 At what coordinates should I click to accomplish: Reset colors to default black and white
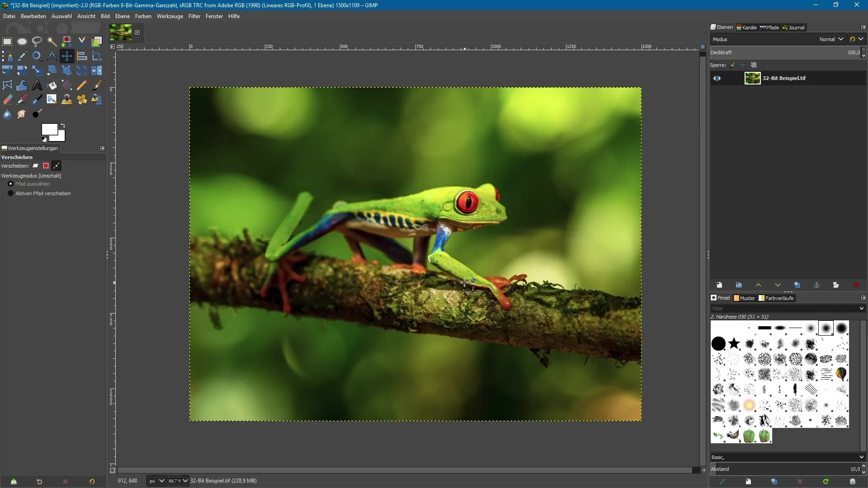44,140
